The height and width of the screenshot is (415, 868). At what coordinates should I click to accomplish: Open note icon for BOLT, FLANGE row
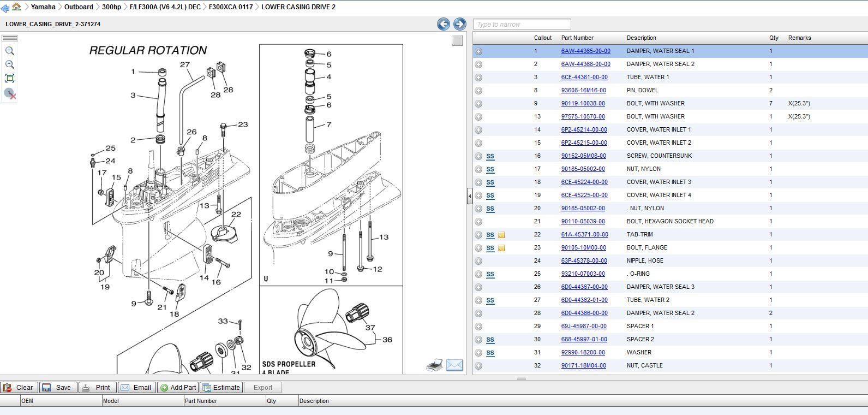pyautogui.click(x=501, y=248)
